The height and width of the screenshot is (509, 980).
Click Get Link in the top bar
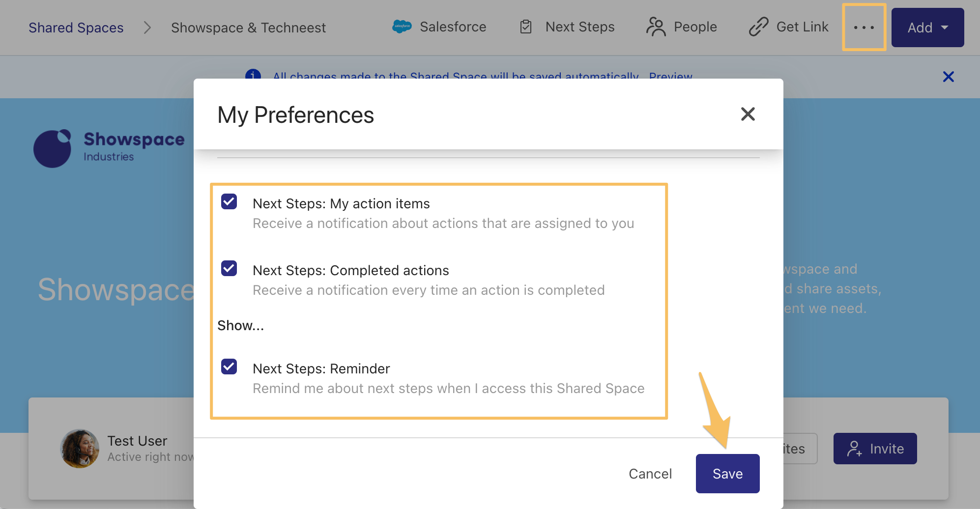tap(788, 27)
